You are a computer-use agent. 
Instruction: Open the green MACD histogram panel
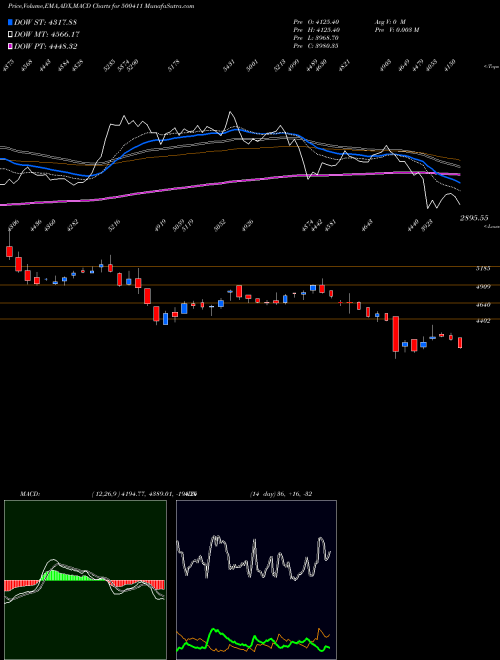point(85,580)
